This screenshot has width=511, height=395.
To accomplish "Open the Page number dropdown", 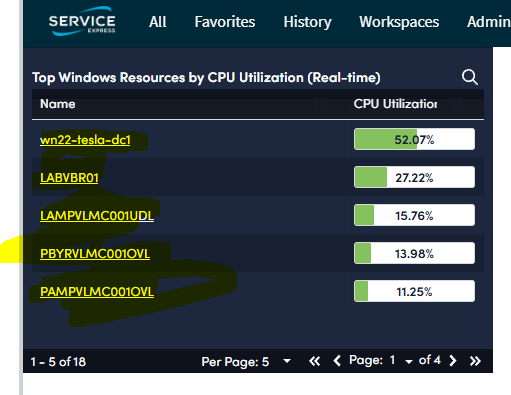I will pos(409,361).
